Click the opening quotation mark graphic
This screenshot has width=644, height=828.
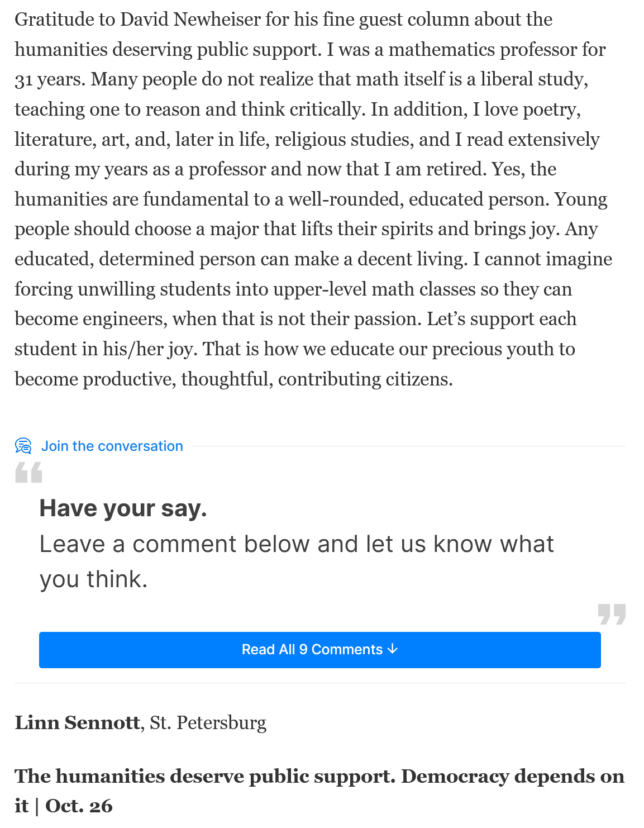(28, 473)
